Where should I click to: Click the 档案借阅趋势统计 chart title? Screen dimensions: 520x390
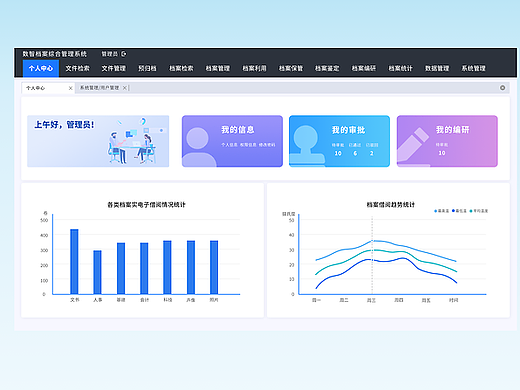(x=390, y=204)
